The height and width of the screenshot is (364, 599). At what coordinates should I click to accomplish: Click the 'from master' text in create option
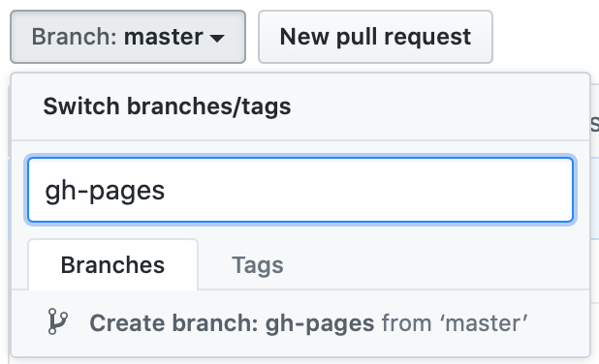(x=455, y=323)
